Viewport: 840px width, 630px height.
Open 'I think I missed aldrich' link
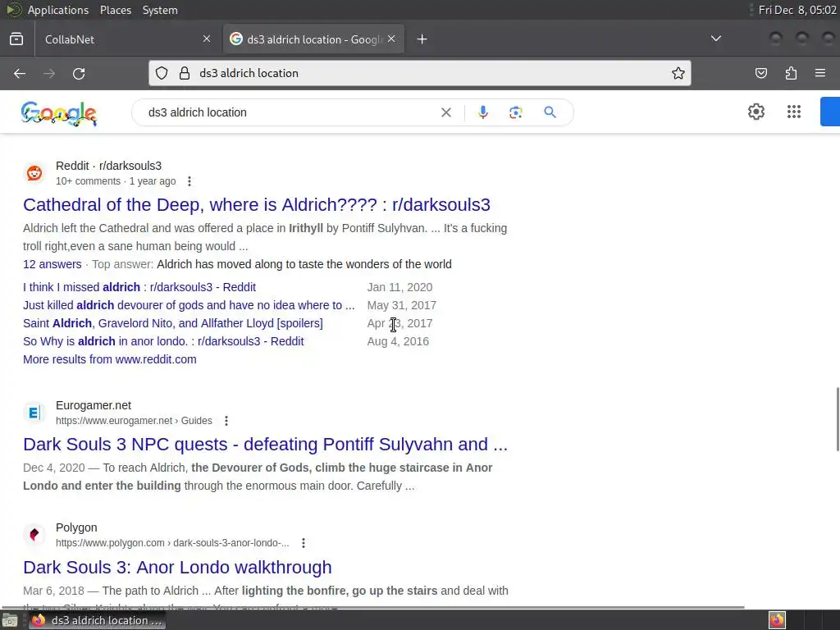[139, 287]
